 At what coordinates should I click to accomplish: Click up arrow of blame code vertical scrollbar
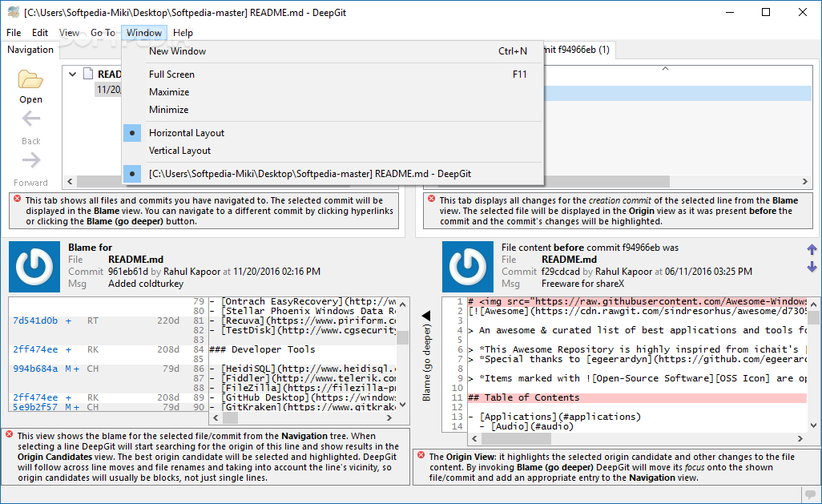[403, 304]
